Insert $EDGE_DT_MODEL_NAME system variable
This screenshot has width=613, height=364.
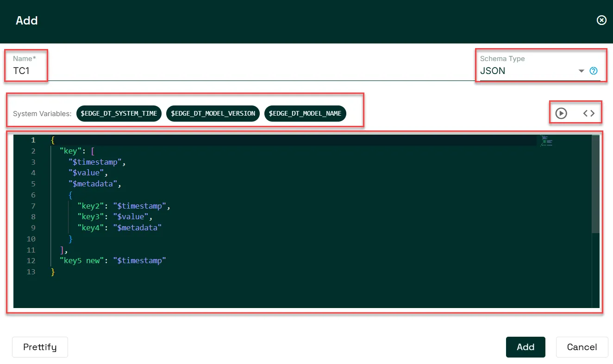click(x=305, y=113)
